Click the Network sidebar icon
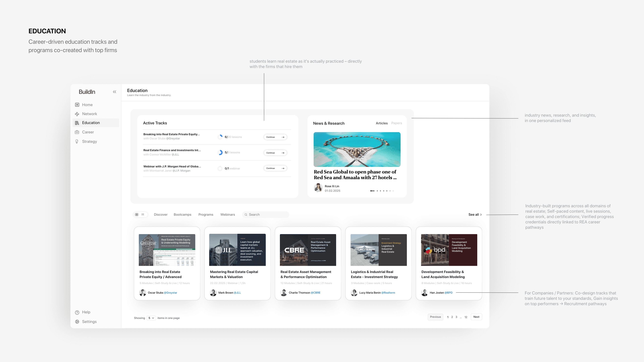This screenshot has width=644, height=362. 77,114
